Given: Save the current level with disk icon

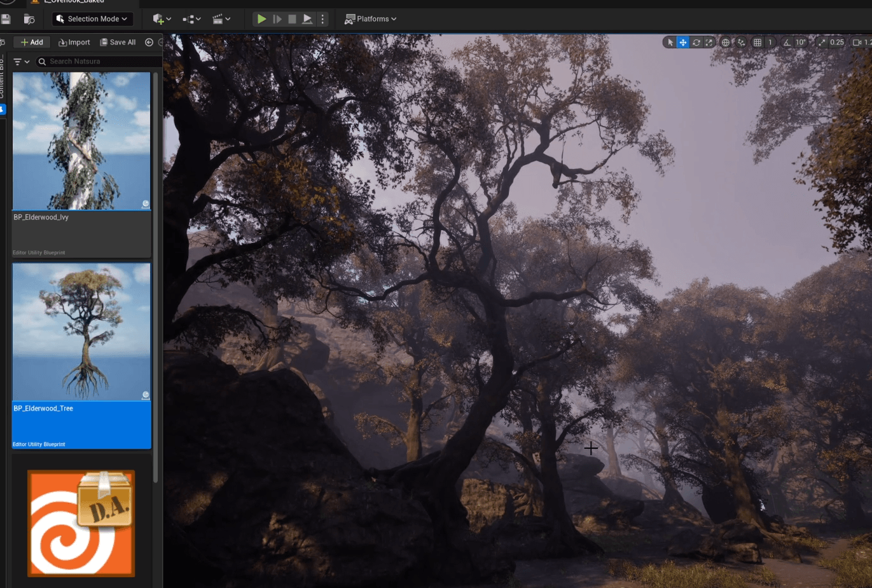Looking at the screenshot, I should [x=6, y=19].
